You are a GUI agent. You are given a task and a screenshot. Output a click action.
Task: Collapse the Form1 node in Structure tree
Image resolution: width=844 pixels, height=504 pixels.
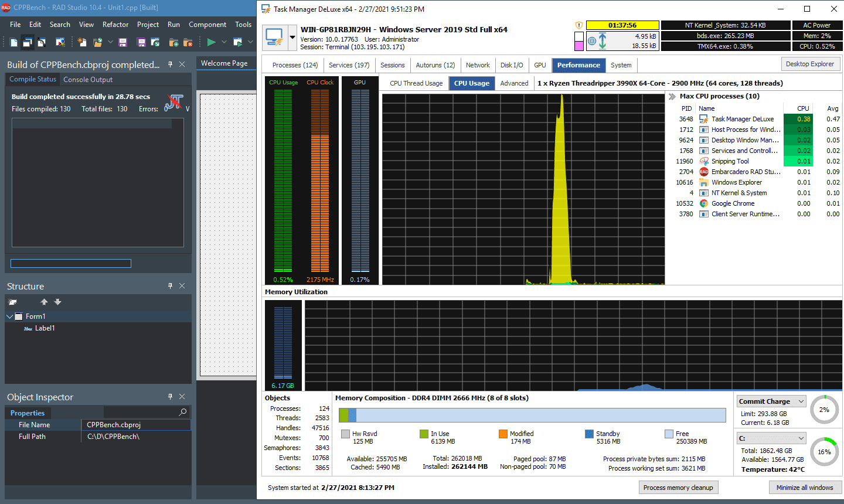click(x=10, y=316)
